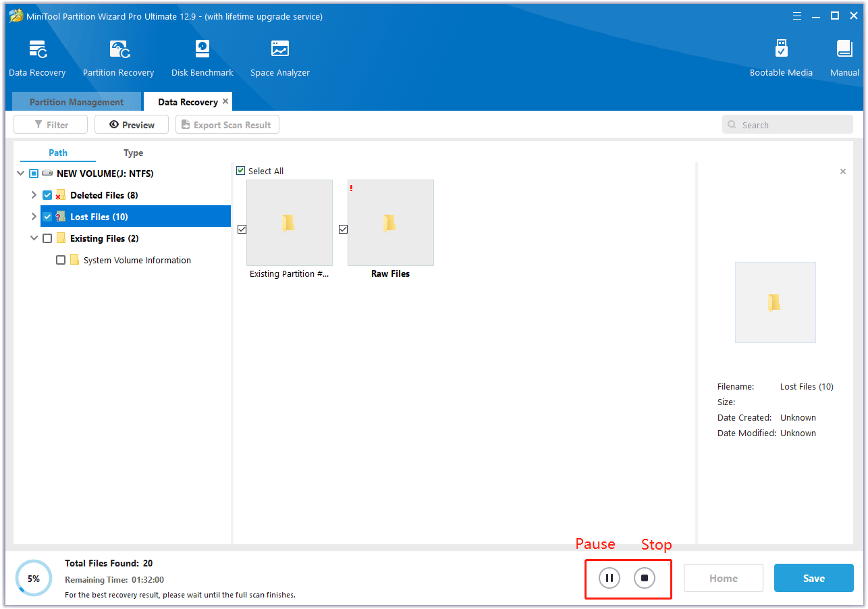The height and width of the screenshot is (609, 868).
Task: Click the Preview button
Action: [132, 124]
